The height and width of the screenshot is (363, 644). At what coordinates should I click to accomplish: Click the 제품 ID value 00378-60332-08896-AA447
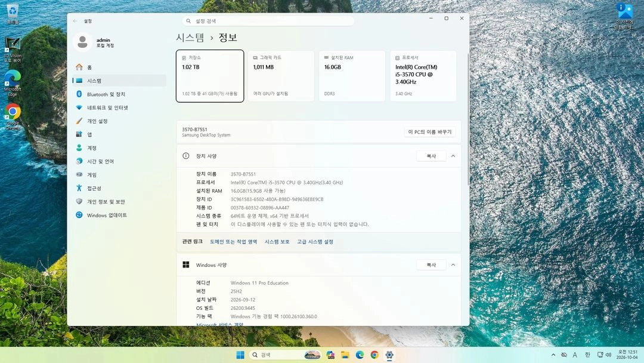(259, 208)
